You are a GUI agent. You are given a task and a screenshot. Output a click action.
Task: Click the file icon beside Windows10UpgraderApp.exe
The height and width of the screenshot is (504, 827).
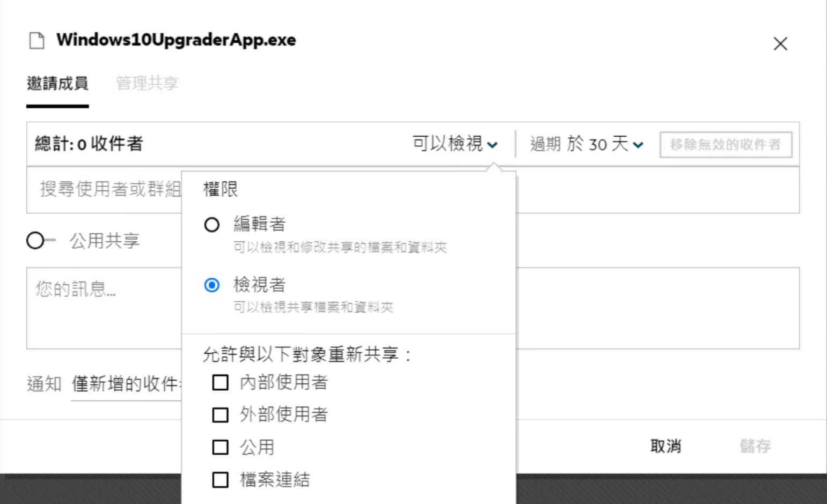36,40
